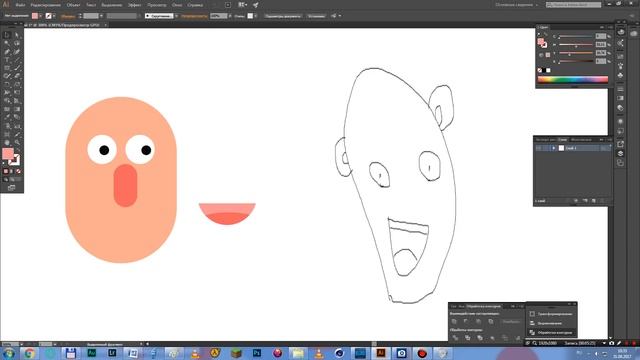Open the change screen mode button
Image resolution: width=640 pixels, height=360 pixels.
click(x=11, y=187)
